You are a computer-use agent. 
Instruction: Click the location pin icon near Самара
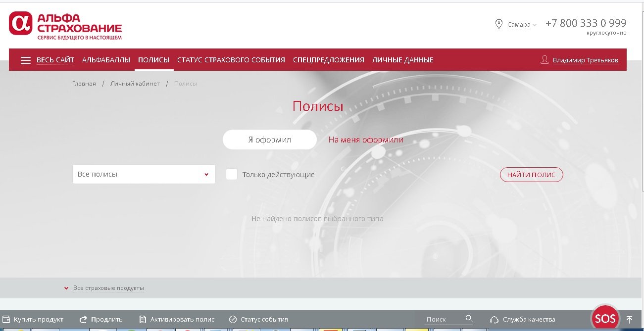(499, 24)
